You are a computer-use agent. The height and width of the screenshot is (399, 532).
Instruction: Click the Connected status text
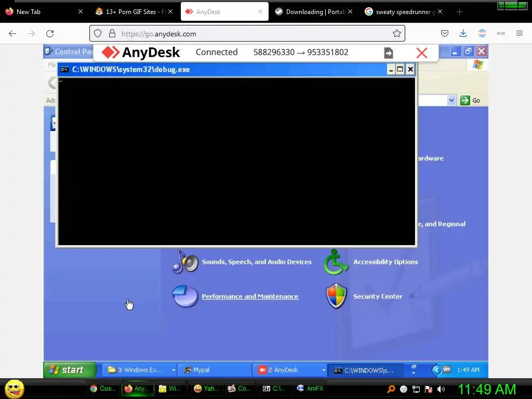click(x=217, y=52)
